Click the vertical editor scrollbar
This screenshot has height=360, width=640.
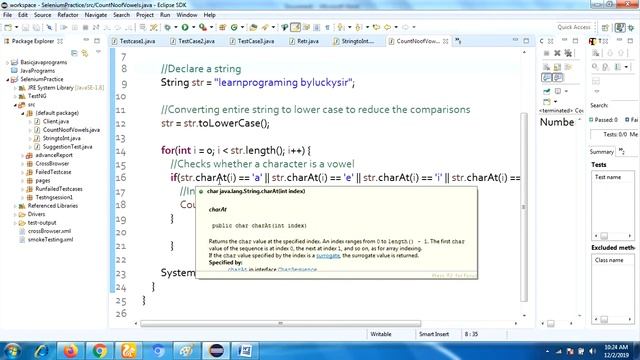tap(524, 207)
